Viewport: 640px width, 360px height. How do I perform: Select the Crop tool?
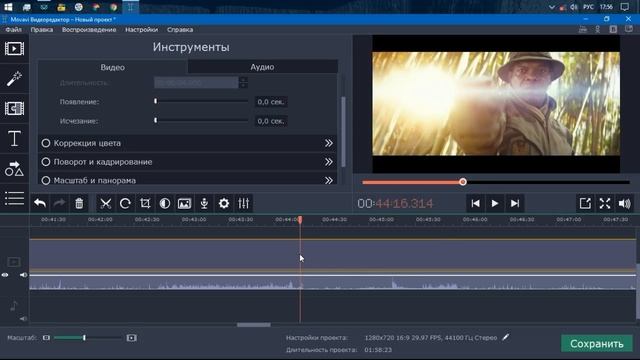(x=145, y=203)
